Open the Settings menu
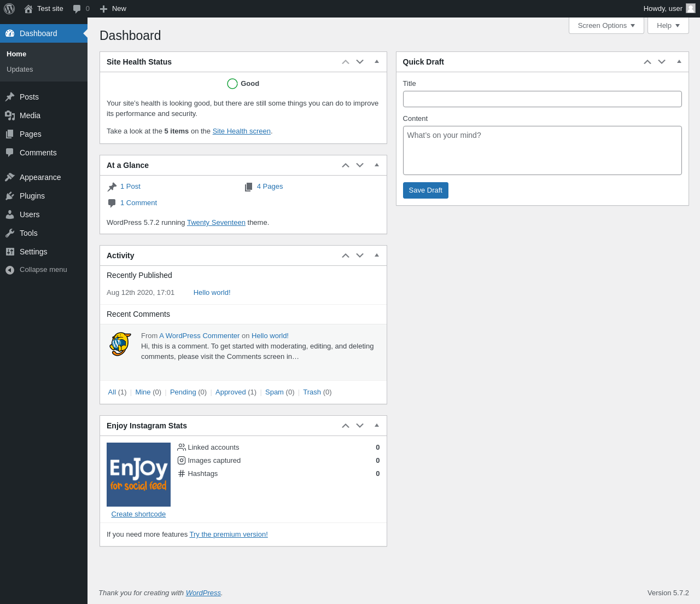The height and width of the screenshot is (604, 700). pyautogui.click(x=44, y=252)
